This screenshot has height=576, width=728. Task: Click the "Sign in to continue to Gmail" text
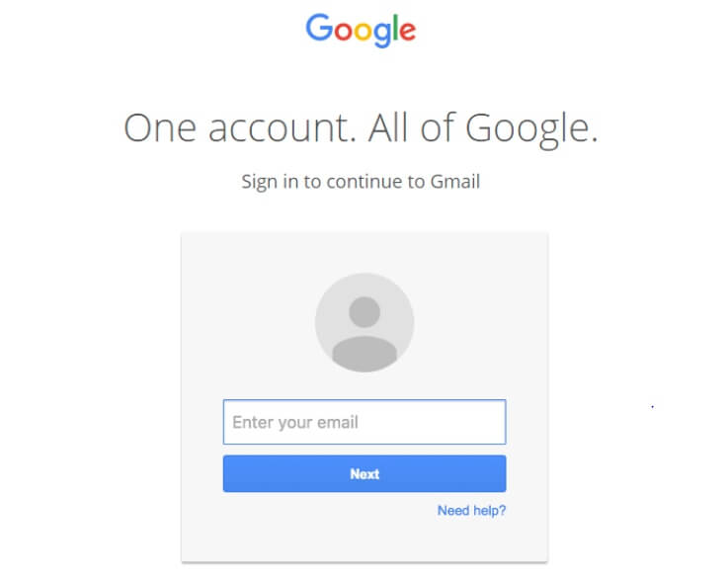point(361,182)
